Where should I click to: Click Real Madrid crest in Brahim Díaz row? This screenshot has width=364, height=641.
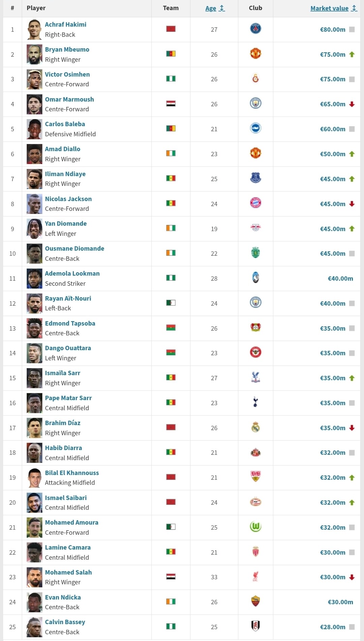255,427
